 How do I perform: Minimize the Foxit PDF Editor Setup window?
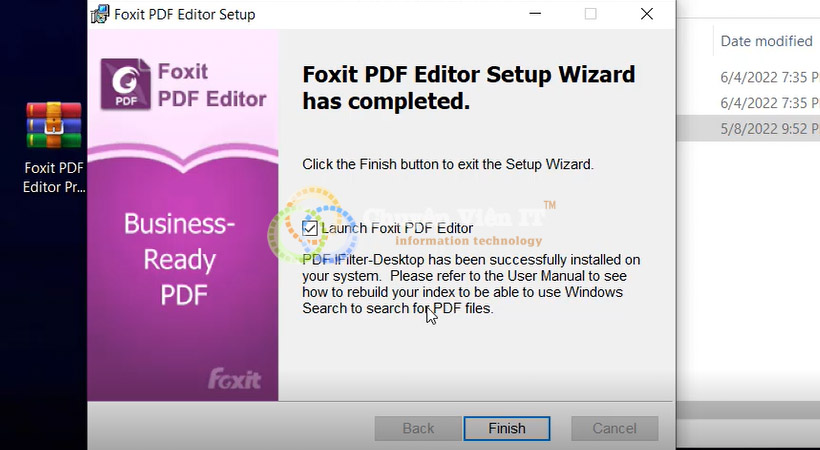pyautogui.click(x=534, y=14)
